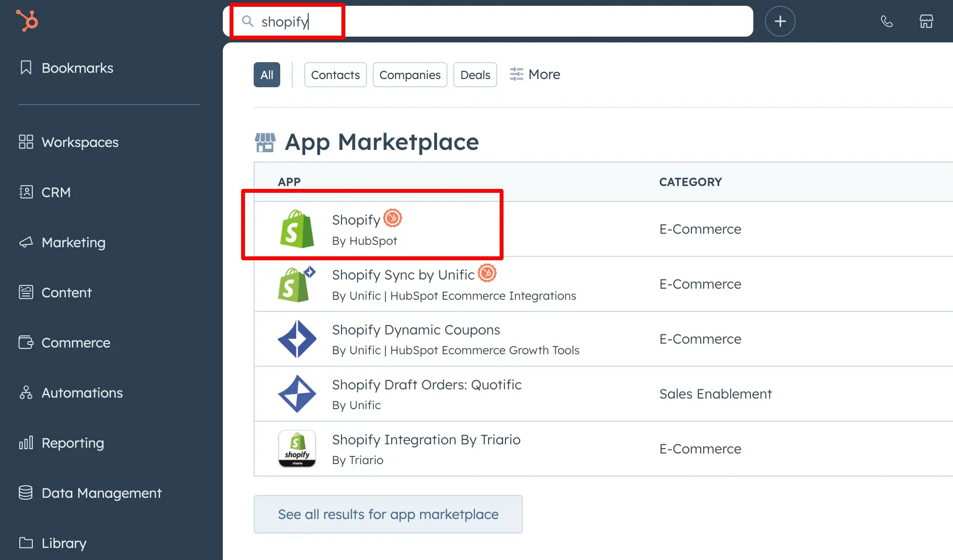The width and height of the screenshot is (953, 560).
Task: Click the Shopify Integration By Triario icon
Action: (297, 449)
